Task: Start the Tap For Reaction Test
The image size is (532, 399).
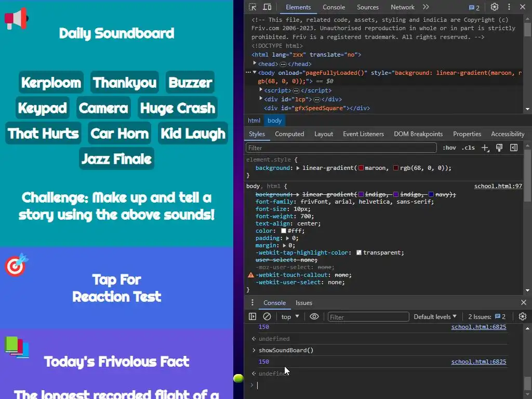Action: 117,288
